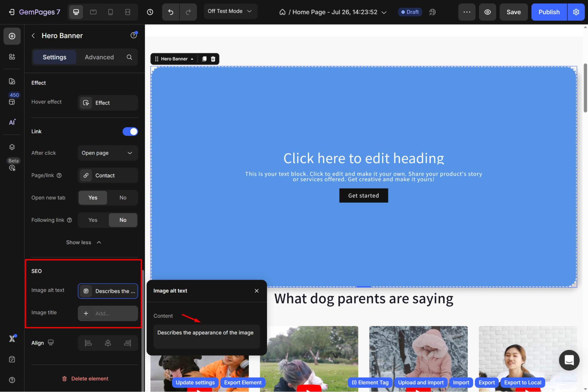
Task: Align element to center
Action: pos(108,343)
